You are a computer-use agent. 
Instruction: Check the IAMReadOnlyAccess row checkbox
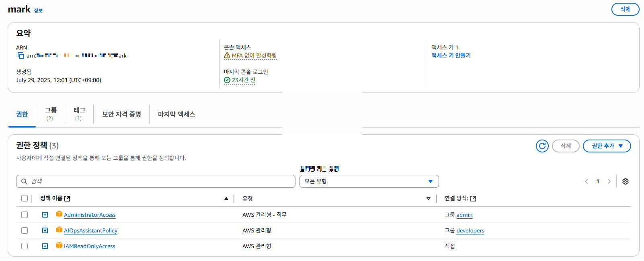[x=25, y=246]
